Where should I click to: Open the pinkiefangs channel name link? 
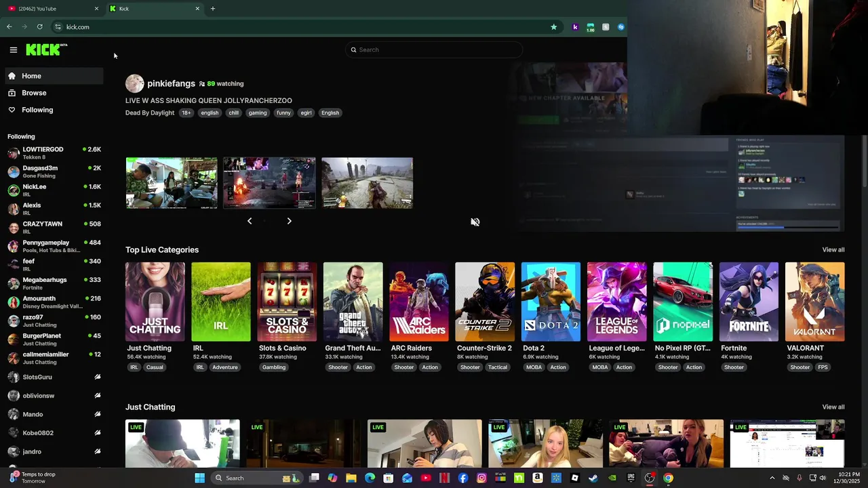(171, 83)
